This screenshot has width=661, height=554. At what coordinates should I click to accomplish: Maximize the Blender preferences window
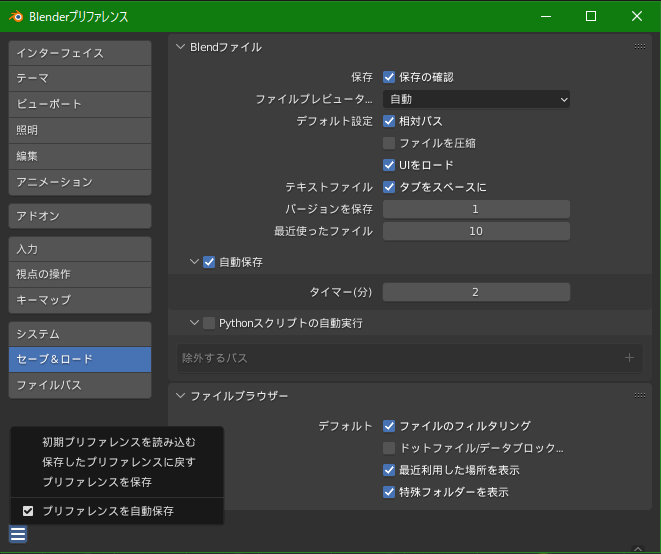point(591,16)
